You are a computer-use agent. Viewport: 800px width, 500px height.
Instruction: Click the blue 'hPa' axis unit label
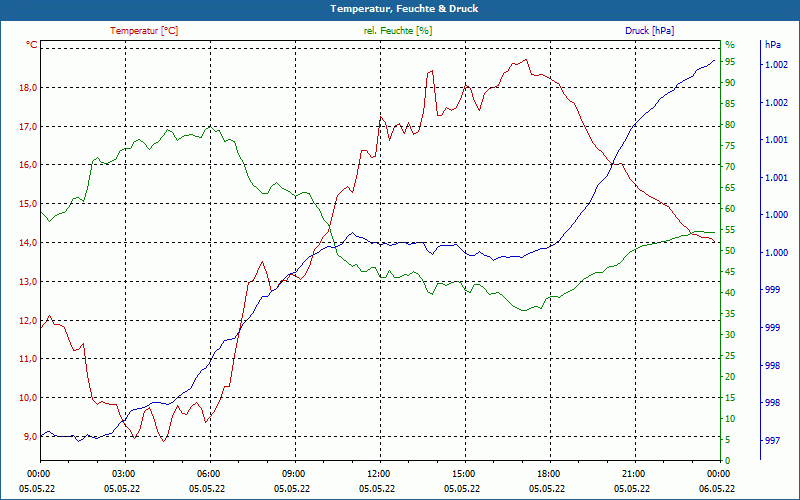click(772, 45)
